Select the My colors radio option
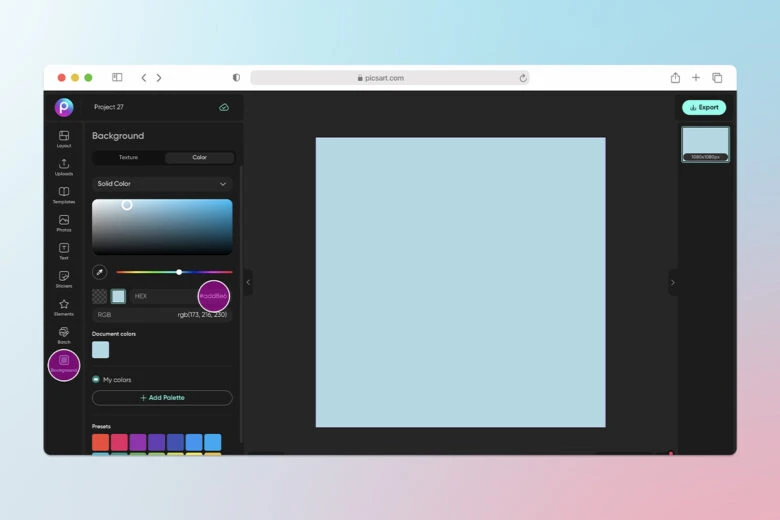Screen dimensions: 780x520 pos(96,380)
